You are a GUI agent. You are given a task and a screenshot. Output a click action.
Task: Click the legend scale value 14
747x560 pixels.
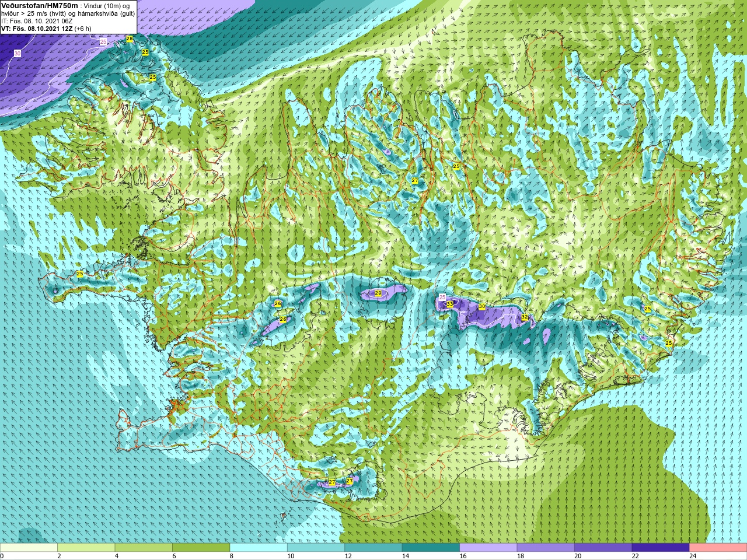coord(405,556)
